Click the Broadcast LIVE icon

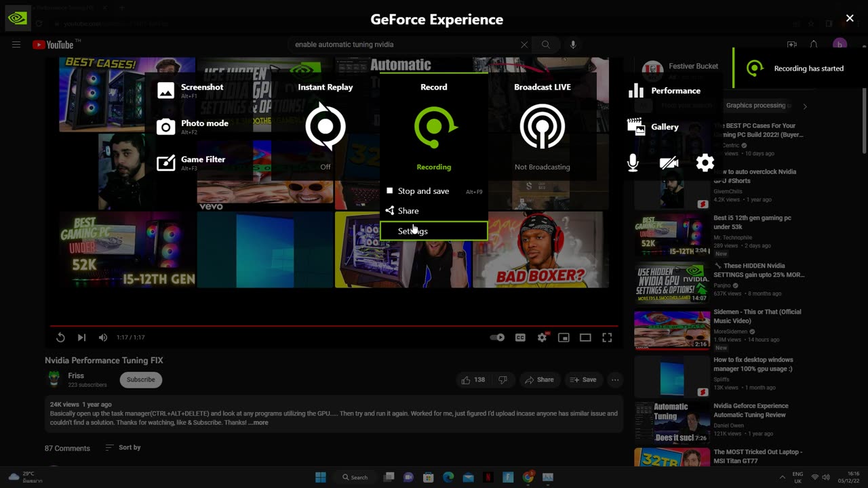(542, 127)
